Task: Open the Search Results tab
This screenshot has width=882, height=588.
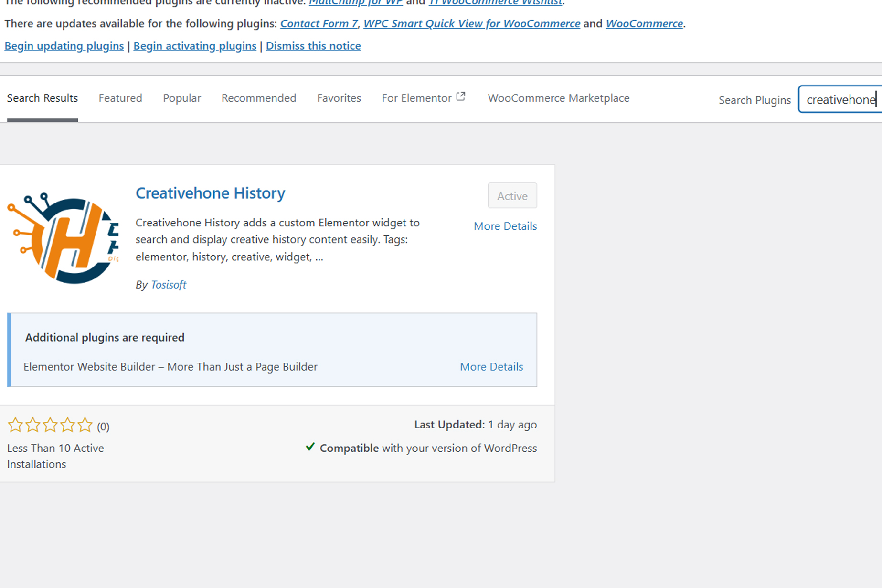Action: 43,98
